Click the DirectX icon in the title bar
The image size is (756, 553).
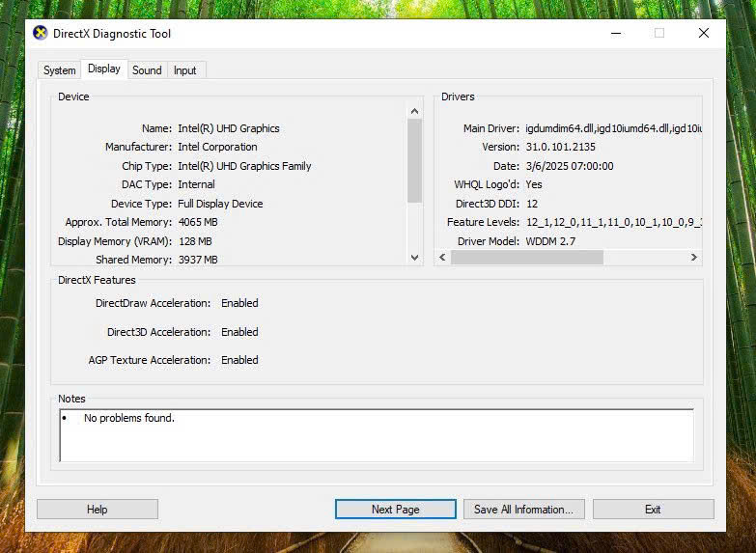41,33
